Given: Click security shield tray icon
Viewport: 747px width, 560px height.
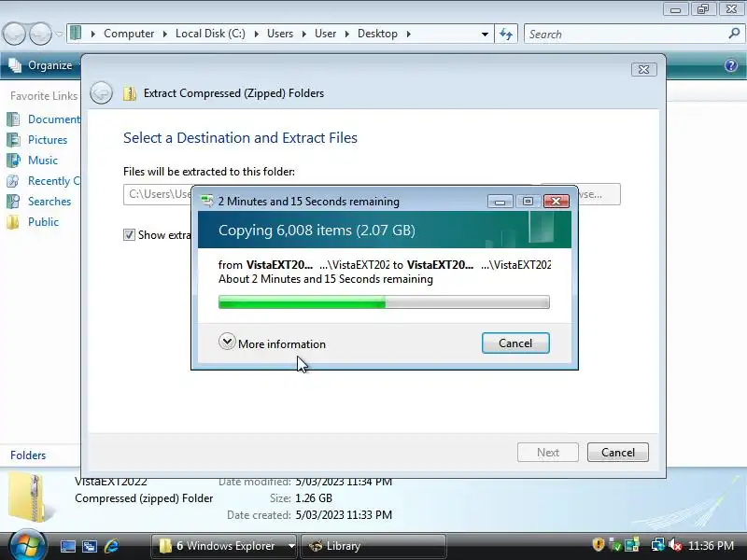Looking at the screenshot, I should [x=599, y=544].
